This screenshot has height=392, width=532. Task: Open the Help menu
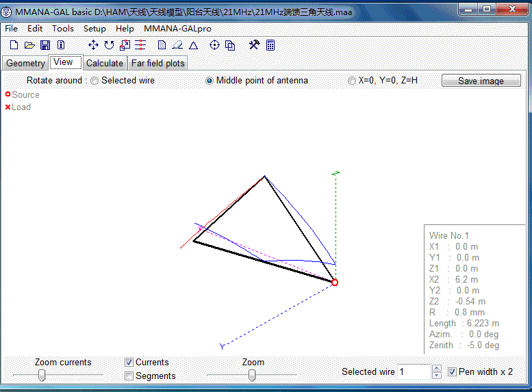point(125,29)
